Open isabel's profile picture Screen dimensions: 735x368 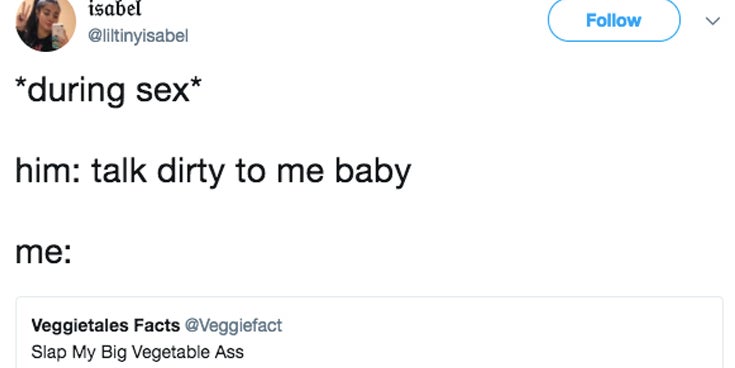coord(46,22)
